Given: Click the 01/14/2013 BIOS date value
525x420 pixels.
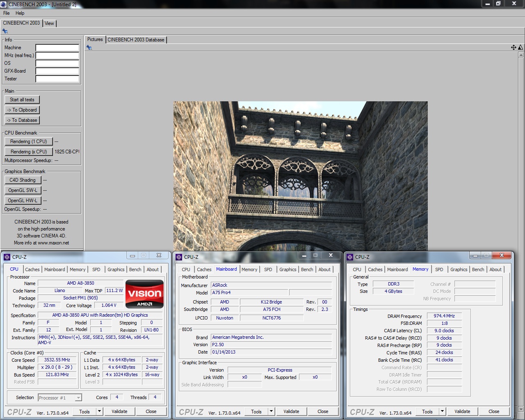Looking at the screenshot, I should [271, 352].
